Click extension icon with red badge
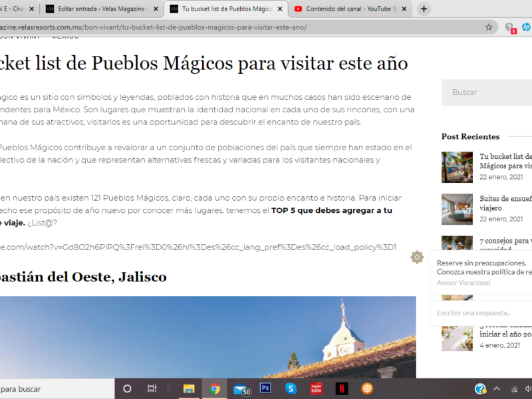This screenshot has width=532, height=399. [510, 28]
